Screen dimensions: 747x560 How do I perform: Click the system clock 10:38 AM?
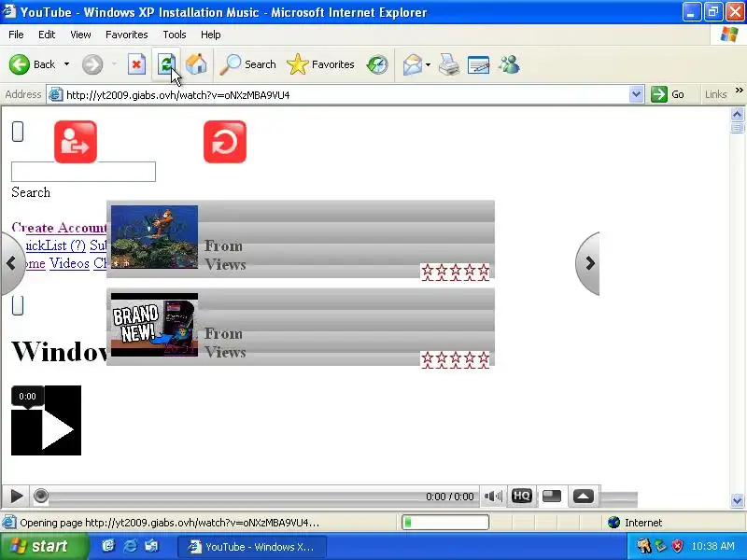click(x=713, y=546)
